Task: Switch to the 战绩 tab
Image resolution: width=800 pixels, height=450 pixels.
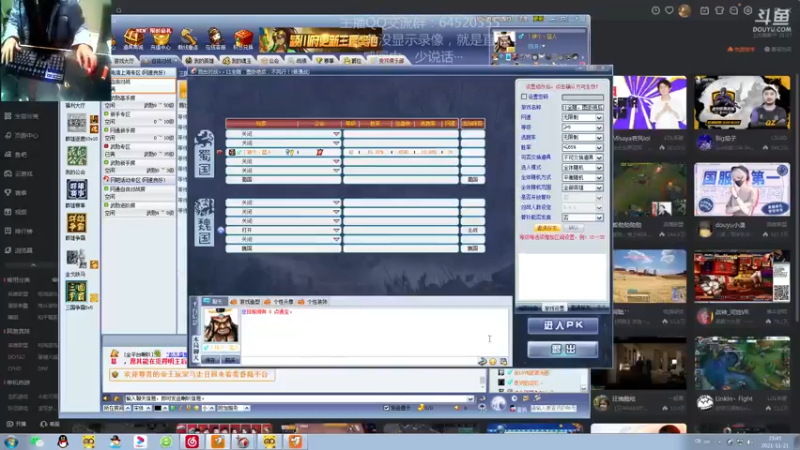Action: 298,61
